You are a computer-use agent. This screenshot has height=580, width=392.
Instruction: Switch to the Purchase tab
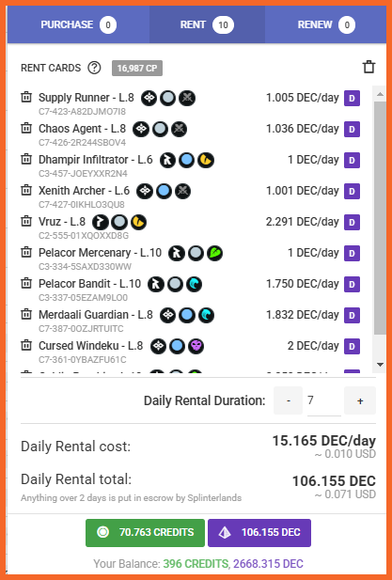(78, 24)
